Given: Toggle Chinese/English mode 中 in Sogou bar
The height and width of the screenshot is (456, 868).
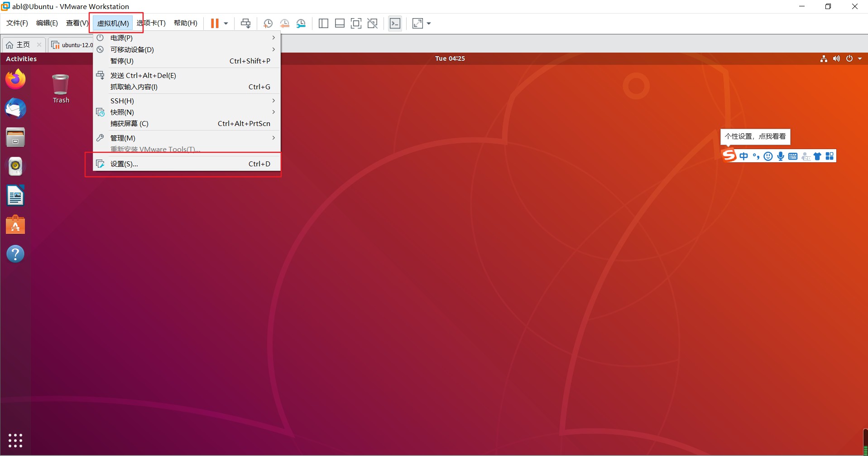Looking at the screenshot, I should (x=743, y=156).
